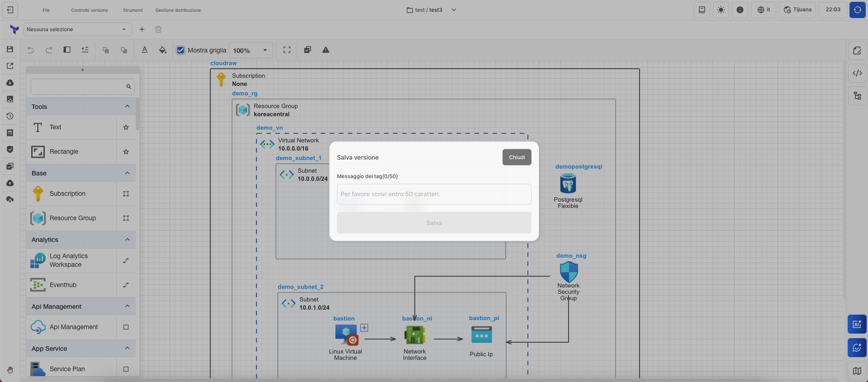Open the Strumenti menu

pos(133,10)
